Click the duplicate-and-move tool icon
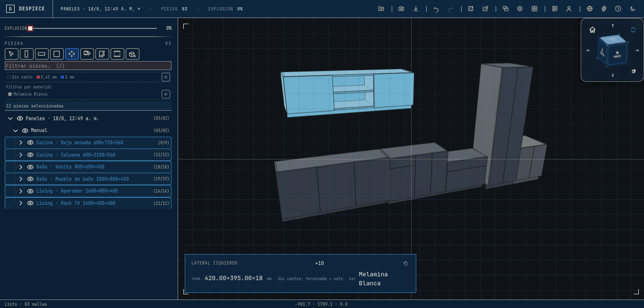This screenshot has width=644, height=308. (87, 54)
